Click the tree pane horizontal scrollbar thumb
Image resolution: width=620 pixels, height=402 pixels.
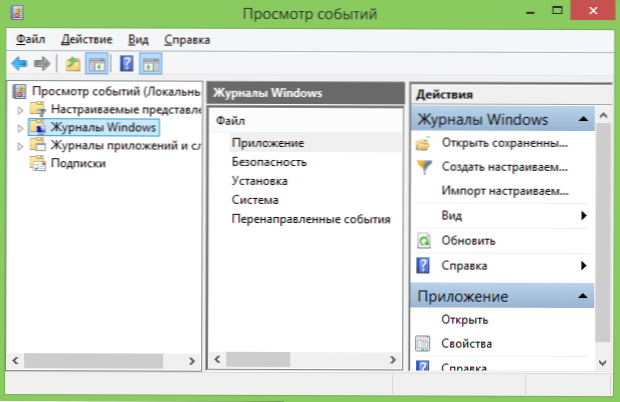point(94,360)
